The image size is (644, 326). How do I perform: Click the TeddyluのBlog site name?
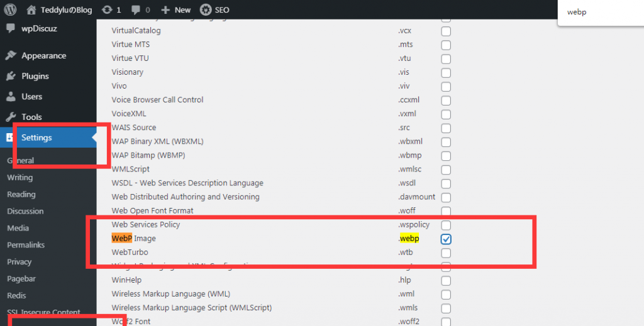click(67, 10)
